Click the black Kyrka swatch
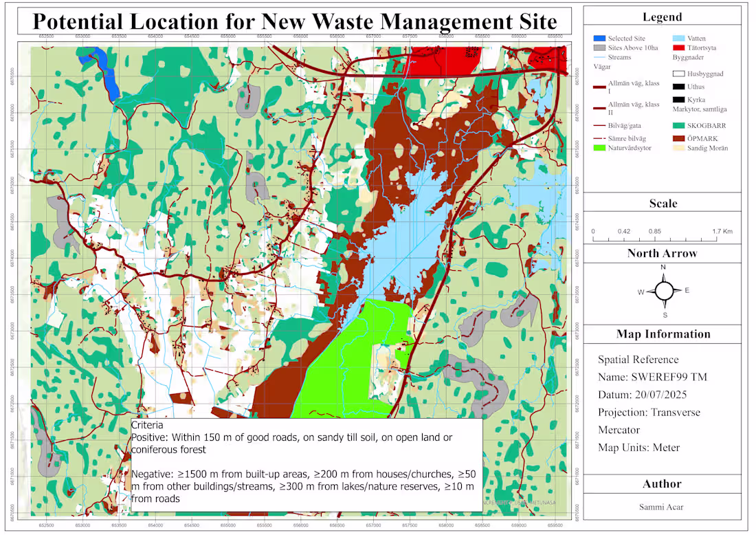 pyautogui.click(x=678, y=100)
